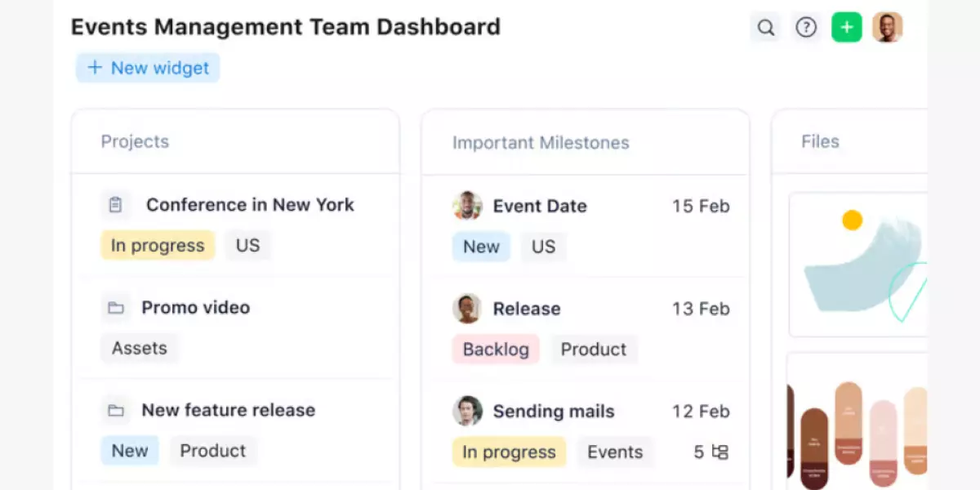Image resolution: width=980 pixels, height=490 pixels.
Task: Open the help question mark icon
Action: pos(806,28)
